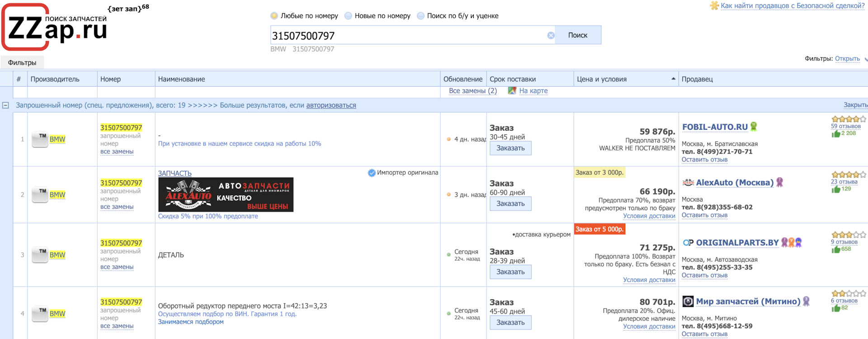The width and height of the screenshot is (868, 339).
Task: Click the purple award badge beside Мир запчастей
Action: coord(806,301)
